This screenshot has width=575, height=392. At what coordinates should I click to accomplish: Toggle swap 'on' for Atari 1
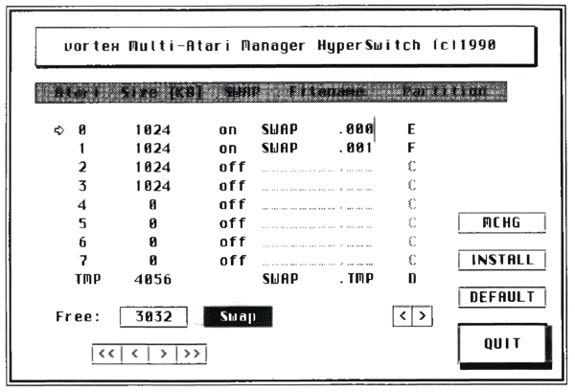click(x=226, y=148)
